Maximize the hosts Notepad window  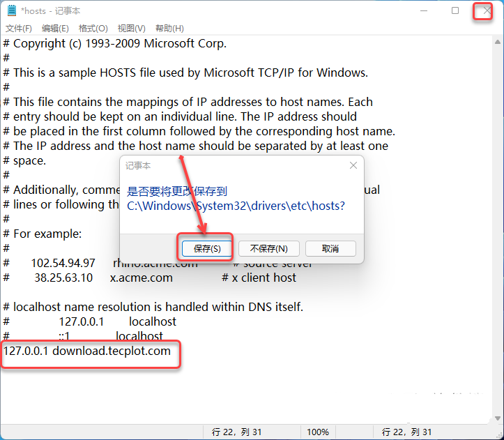(x=455, y=10)
